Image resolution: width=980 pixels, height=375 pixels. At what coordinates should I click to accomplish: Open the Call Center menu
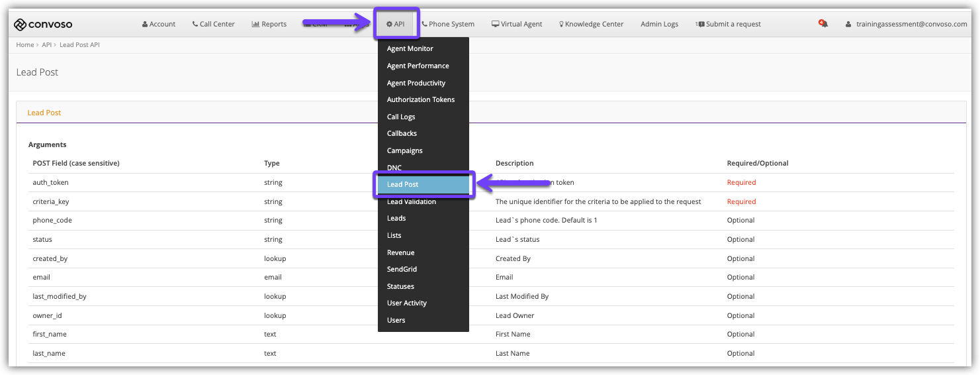[213, 25]
